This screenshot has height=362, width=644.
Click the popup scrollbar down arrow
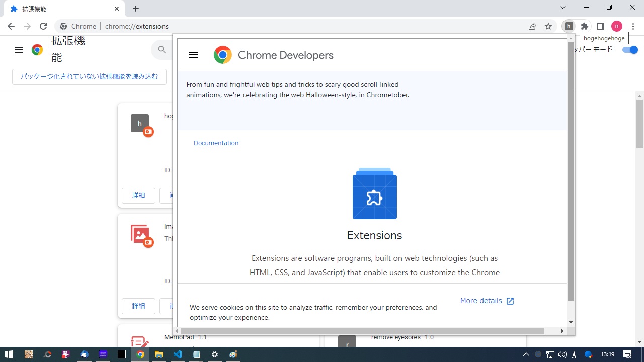571,322
